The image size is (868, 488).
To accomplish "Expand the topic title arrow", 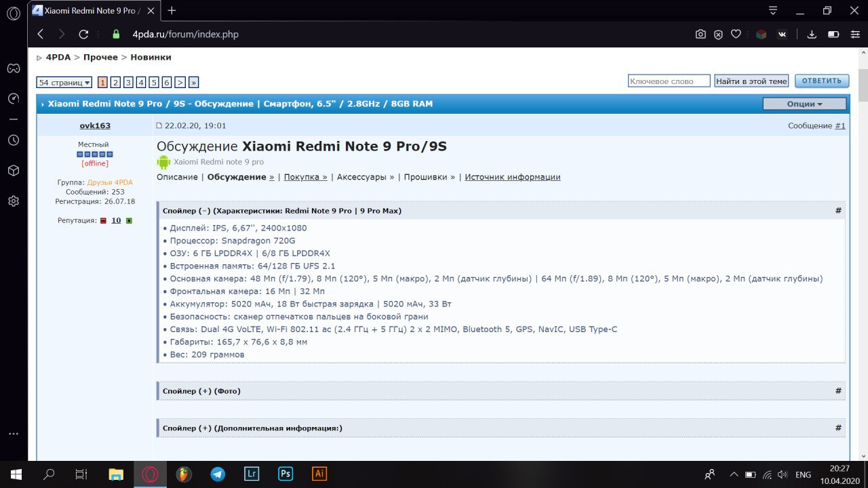I will [x=43, y=104].
